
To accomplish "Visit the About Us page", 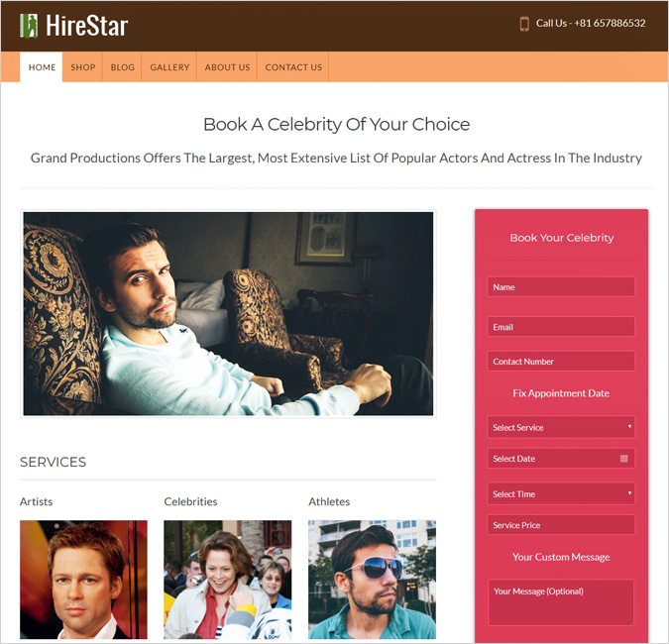I will [227, 67].
